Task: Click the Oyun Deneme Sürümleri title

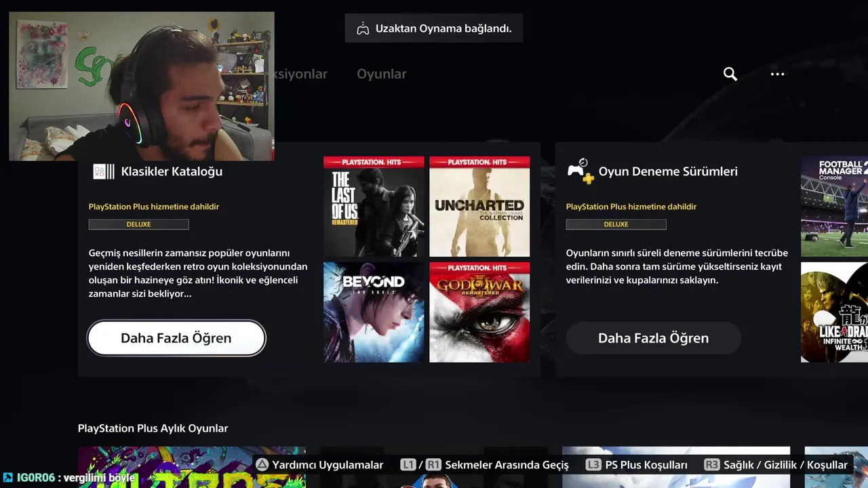Action: click(668, 171)
